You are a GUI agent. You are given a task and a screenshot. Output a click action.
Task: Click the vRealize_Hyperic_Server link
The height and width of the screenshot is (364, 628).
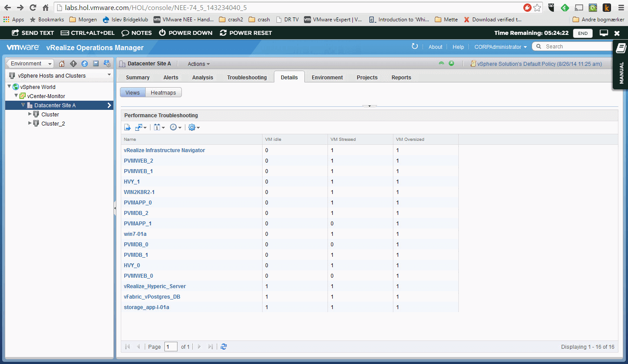pos(155,286)
